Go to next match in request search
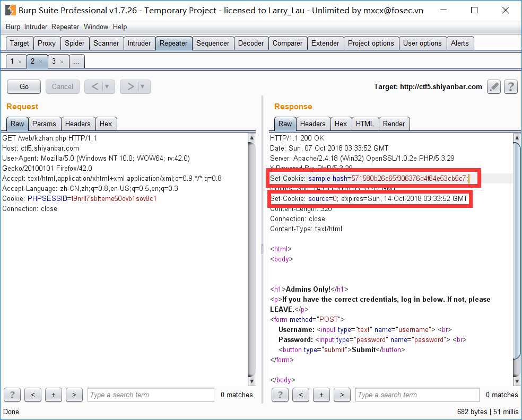 [x=74, y=395]
